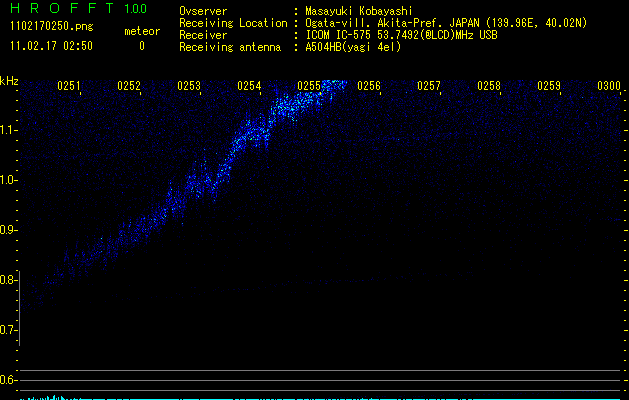Click the 1.0 frequency axis label
Screen dimensions: 629x400
[x=8, y=180]
